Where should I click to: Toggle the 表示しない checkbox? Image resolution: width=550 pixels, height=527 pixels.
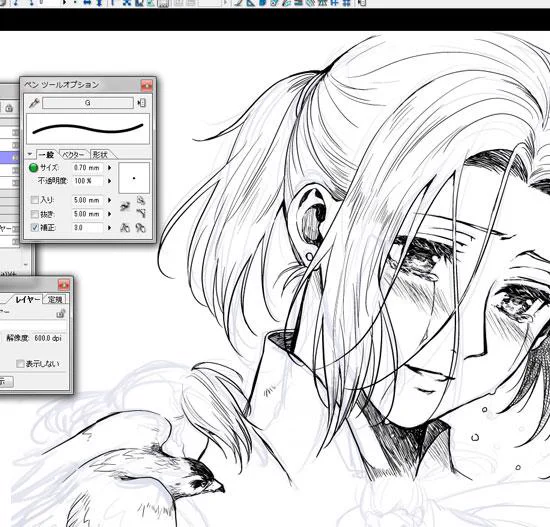click(20, 363)
